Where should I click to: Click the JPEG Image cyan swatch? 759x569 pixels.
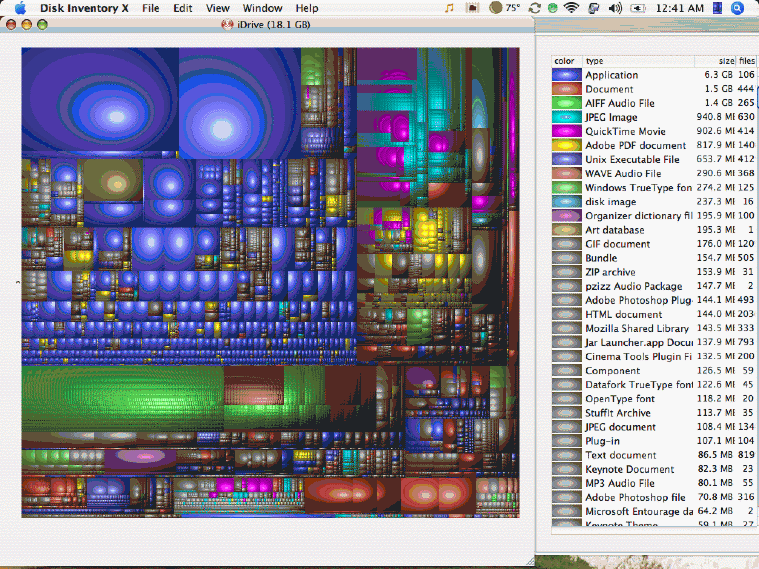coord(567,117)
